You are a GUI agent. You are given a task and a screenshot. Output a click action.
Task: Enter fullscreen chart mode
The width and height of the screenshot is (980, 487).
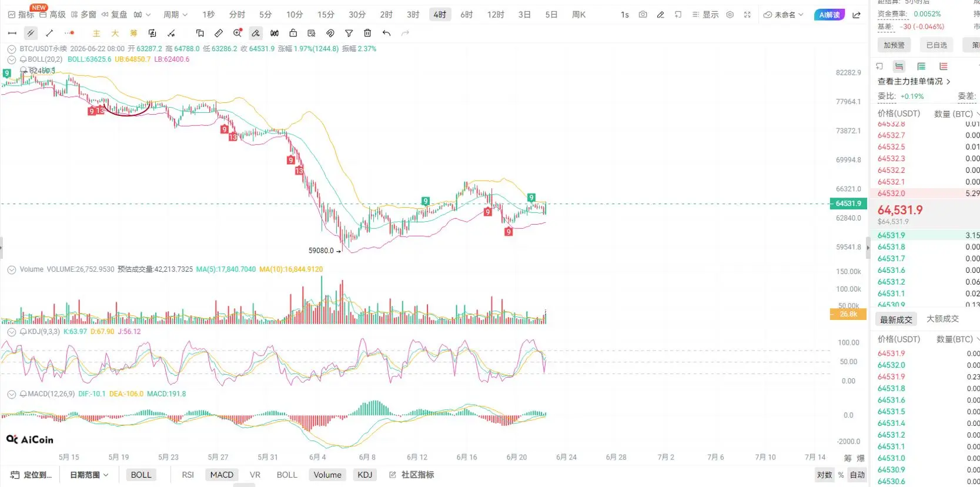click(x=747, y=15)
